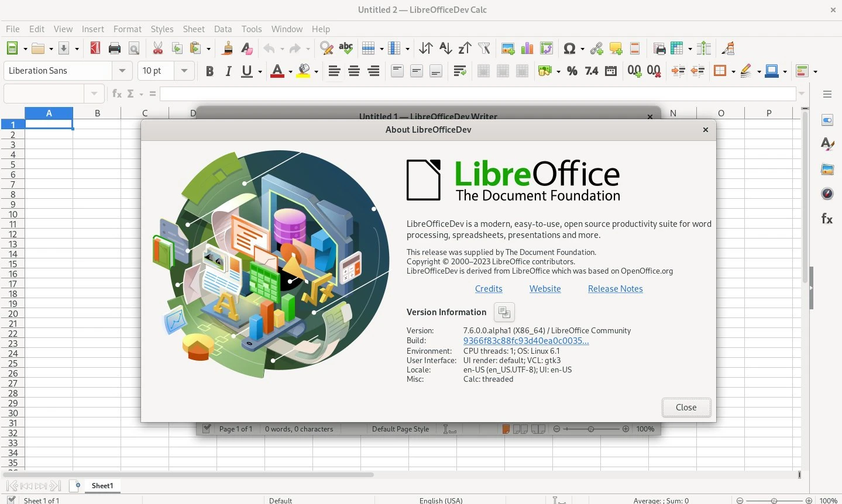Open the Print dialog via printer icon
Screen dimensions: 842x504
click(x=115, y=49)
